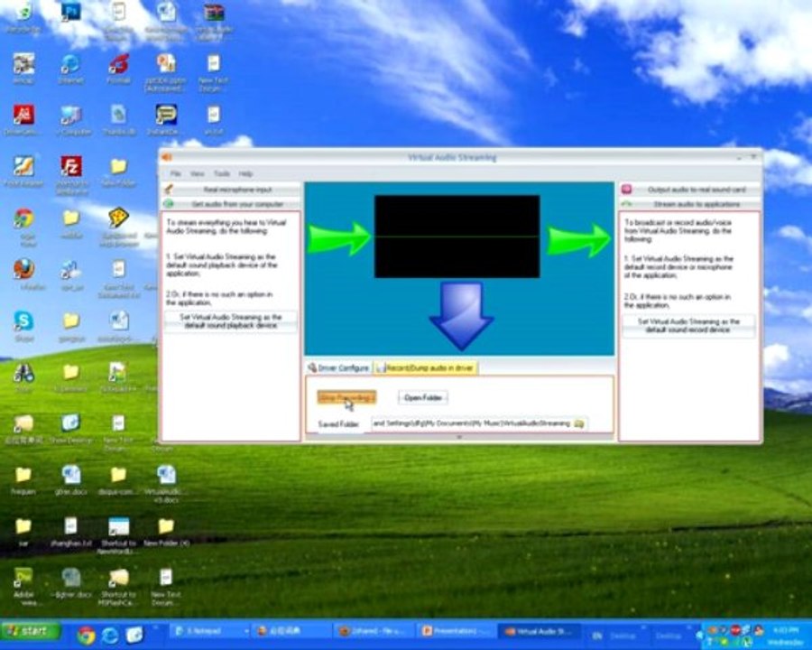This screenshot has width=812, height=650.
Task: Click the browse folder icon beside the Saved Folder path
Action: pos(579,423)
